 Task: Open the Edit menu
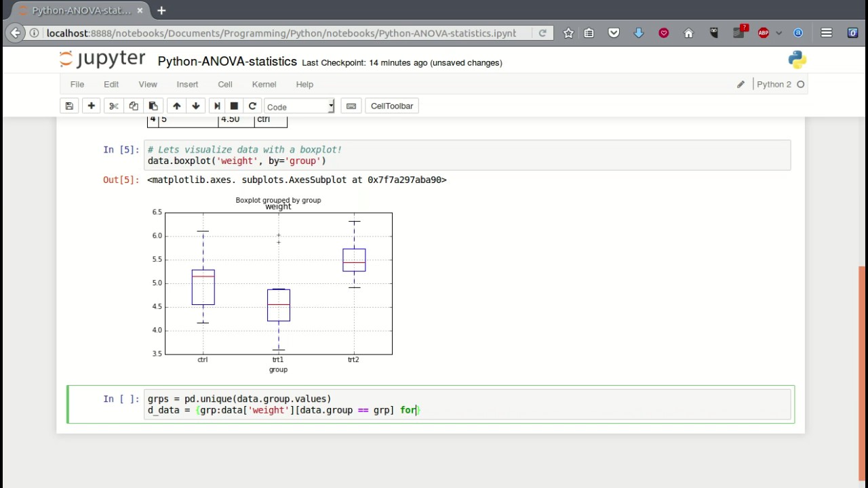tap(111, 84)
